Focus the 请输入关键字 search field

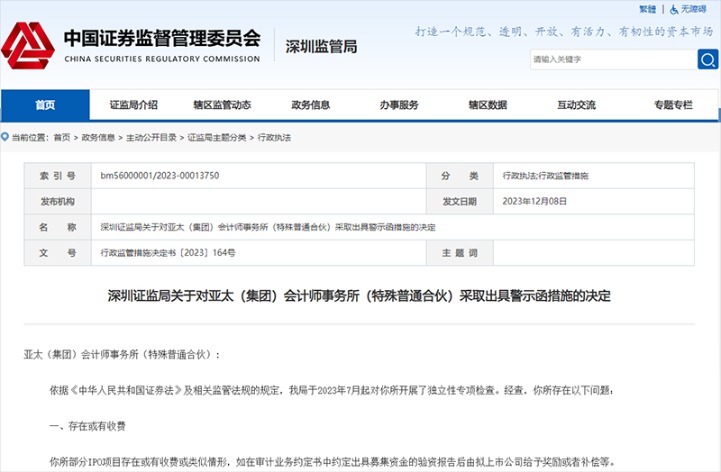(614, 59)
